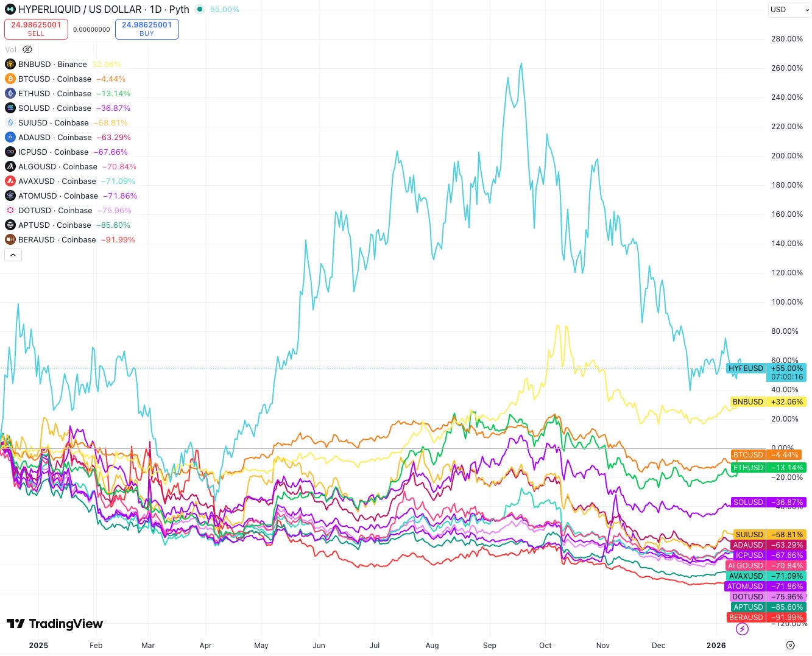Select the SUIUSD · Coinbase legend label
This screenshot has width=812, height=656.
[54, 122]
